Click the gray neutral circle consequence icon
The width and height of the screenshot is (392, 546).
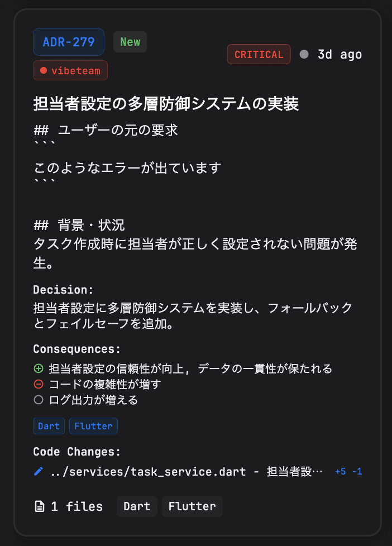coord(39,400)
